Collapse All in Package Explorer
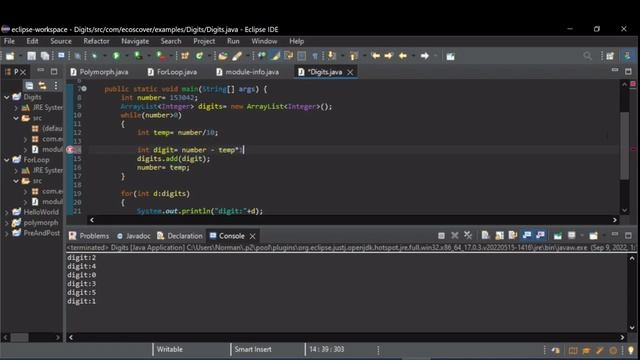 [29, 85]
